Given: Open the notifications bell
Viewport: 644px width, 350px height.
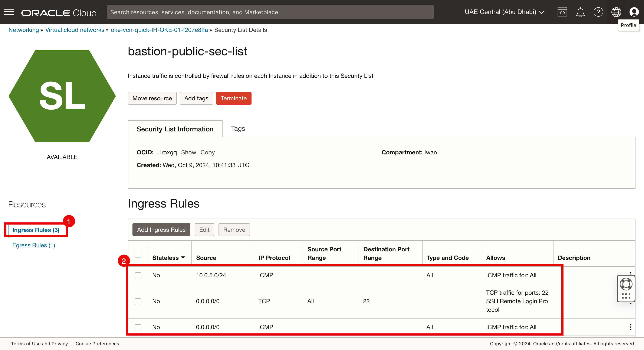Looking at the screenshot, I should point(580,12).
